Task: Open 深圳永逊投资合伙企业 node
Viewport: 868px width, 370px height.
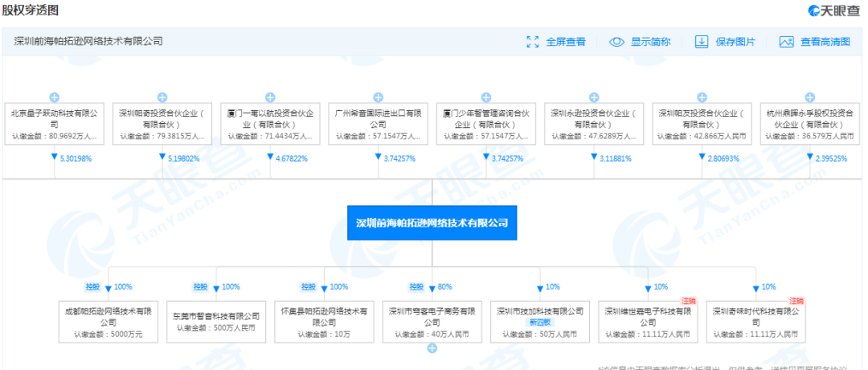Action: (x=594, y=124)
